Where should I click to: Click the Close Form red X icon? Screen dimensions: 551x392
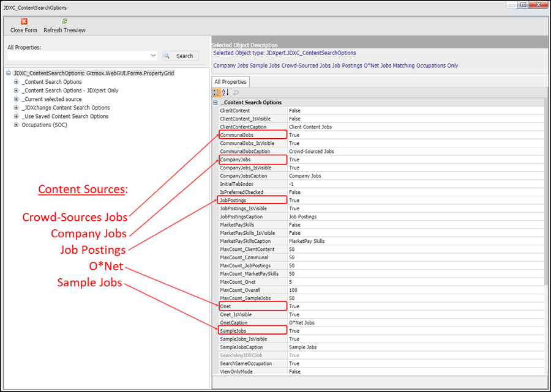(x=23, y=22)
